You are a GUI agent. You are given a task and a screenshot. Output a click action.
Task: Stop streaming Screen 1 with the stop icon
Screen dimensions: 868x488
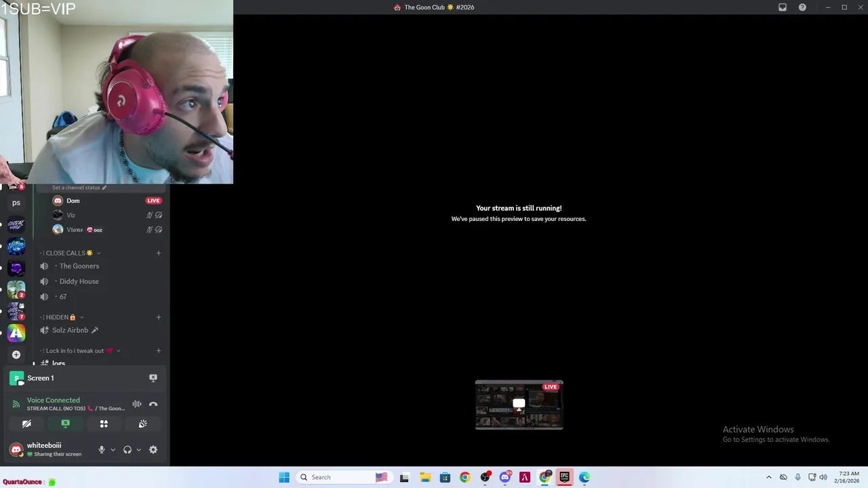coord(153,378)
